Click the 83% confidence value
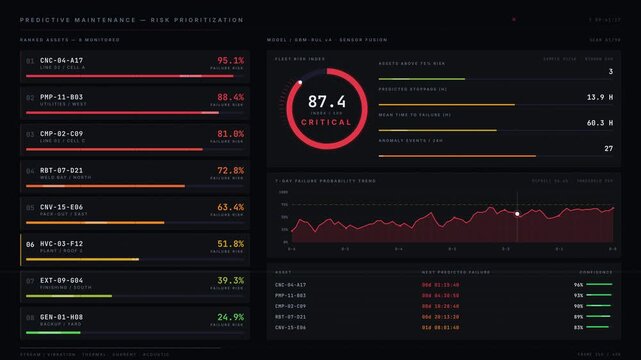641x360 pixels. point(578,327)
